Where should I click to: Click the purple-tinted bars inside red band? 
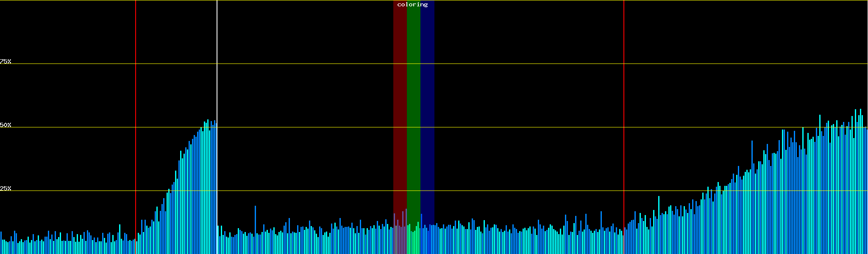pyautogui.click(x=400, y=237)
